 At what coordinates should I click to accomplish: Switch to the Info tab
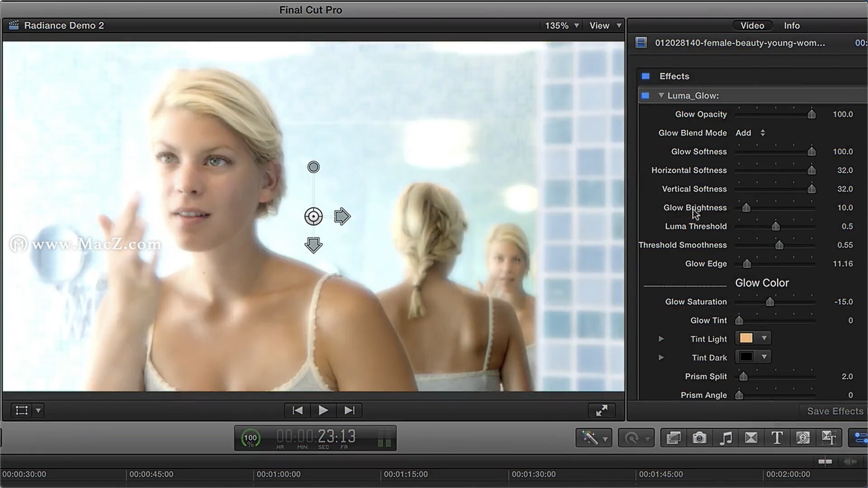click(x=792, y=26)
